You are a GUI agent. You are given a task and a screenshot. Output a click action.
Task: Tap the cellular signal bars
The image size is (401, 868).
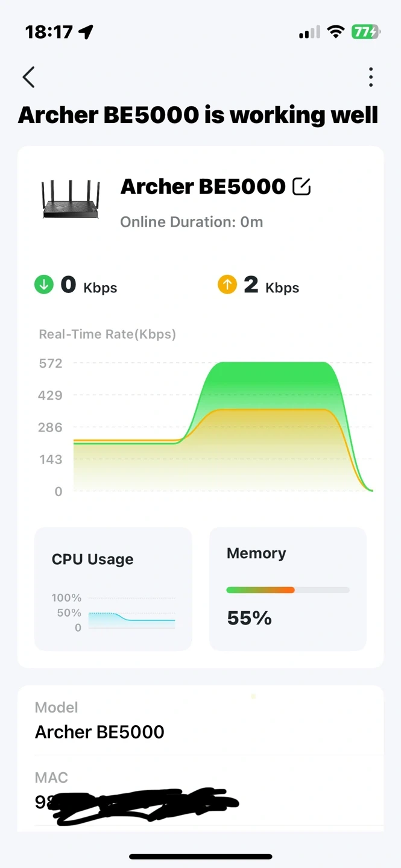(309, 33)
